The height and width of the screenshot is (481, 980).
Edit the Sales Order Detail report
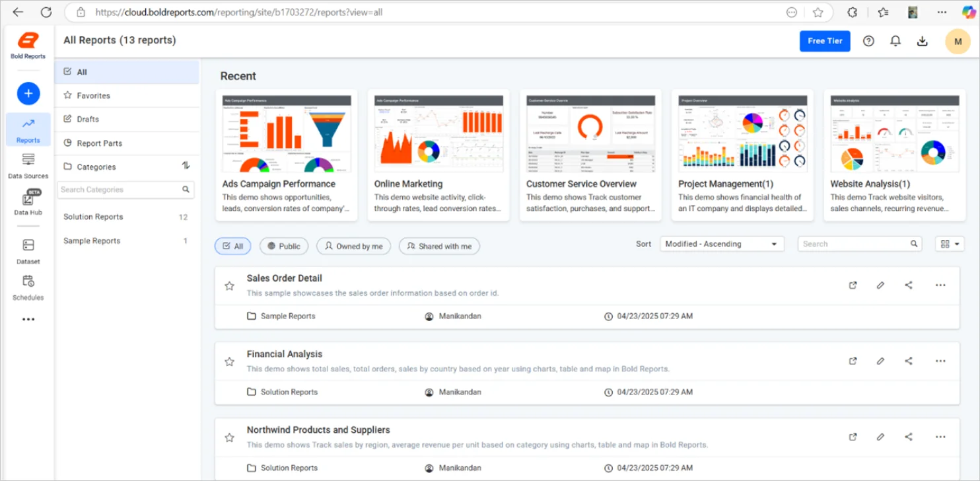coord(880,285)
